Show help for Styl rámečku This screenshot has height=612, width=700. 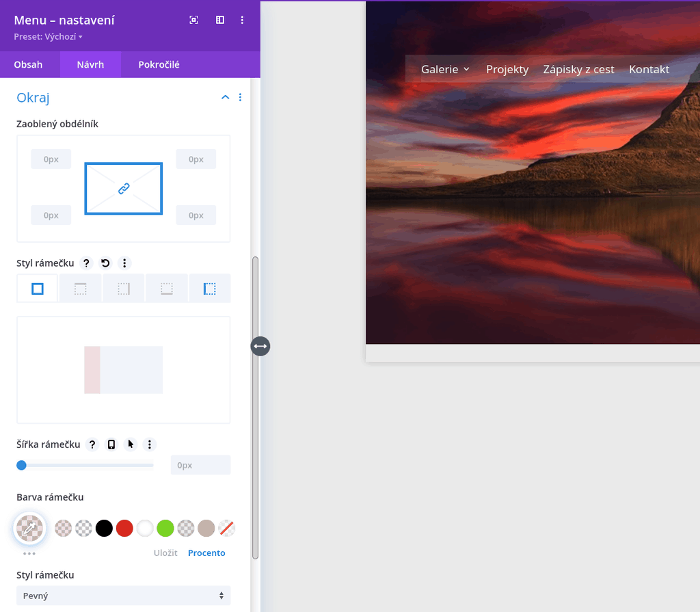click(86, 263)
